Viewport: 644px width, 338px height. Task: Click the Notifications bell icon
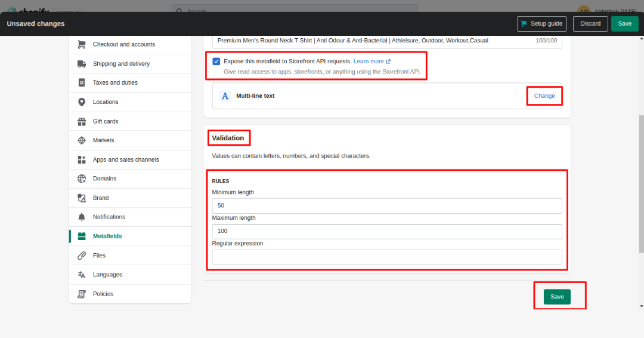[82, 217]
